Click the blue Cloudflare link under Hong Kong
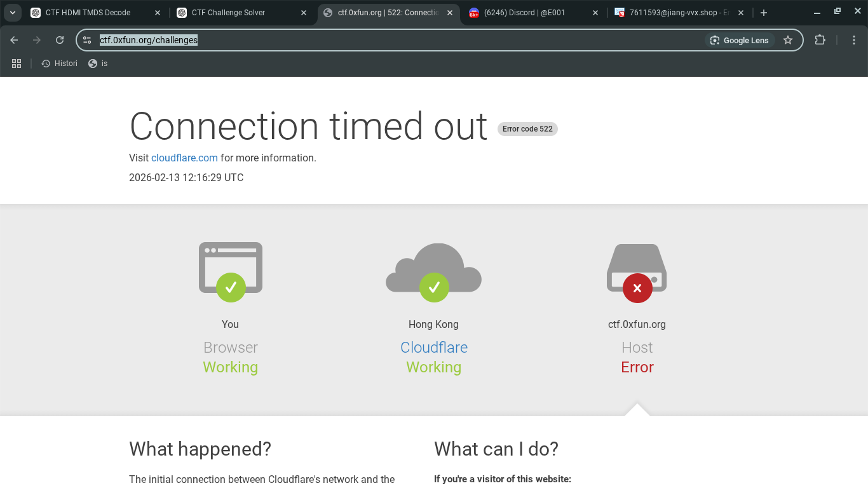The image size is (868, 488). tap(433, 348)
